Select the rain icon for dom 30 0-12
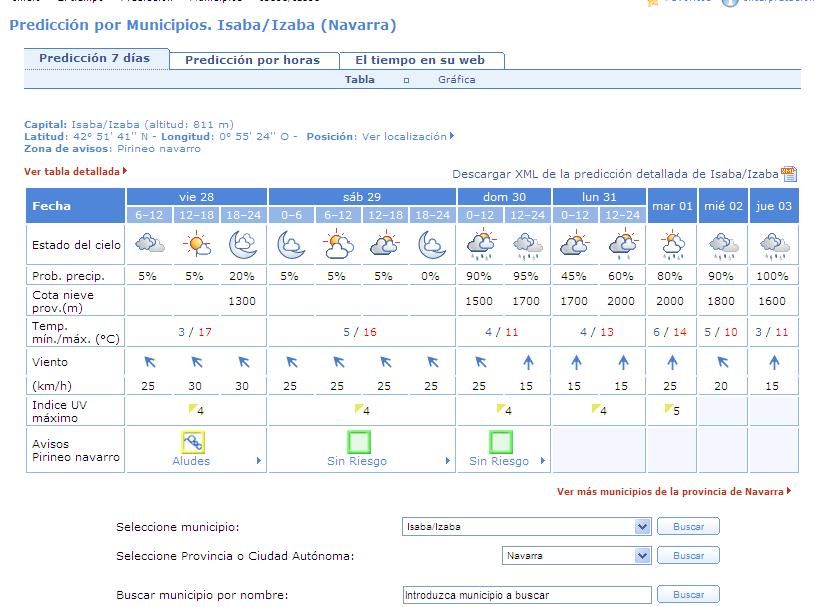 pos(481,245)
